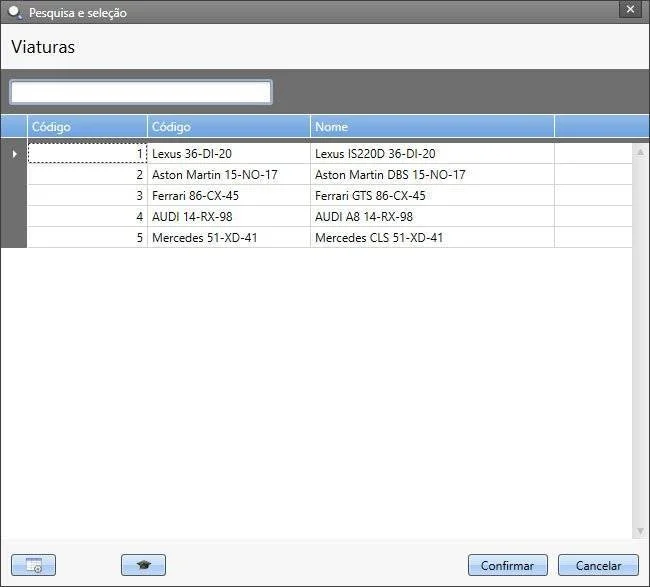The width and height of the screenshot is (650, 587).
Task: Click Aston Martin DBS 15-NO-17 name
Action: point(432,175)
